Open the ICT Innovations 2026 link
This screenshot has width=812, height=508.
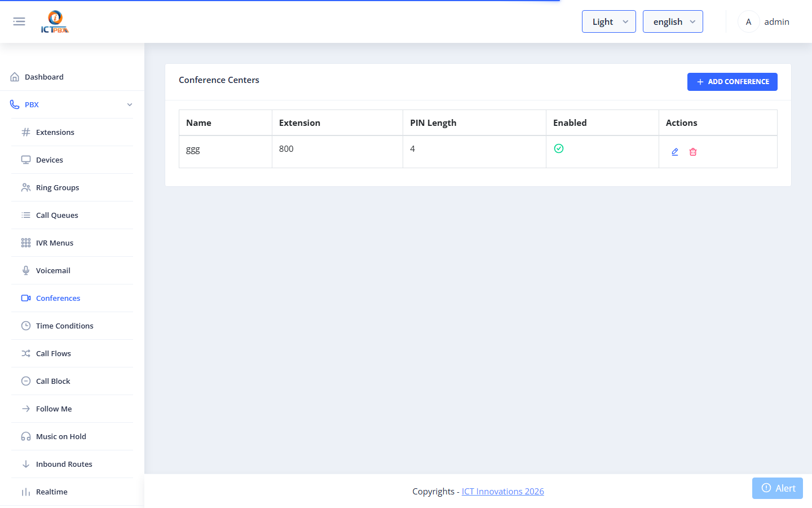coord(503,492)
